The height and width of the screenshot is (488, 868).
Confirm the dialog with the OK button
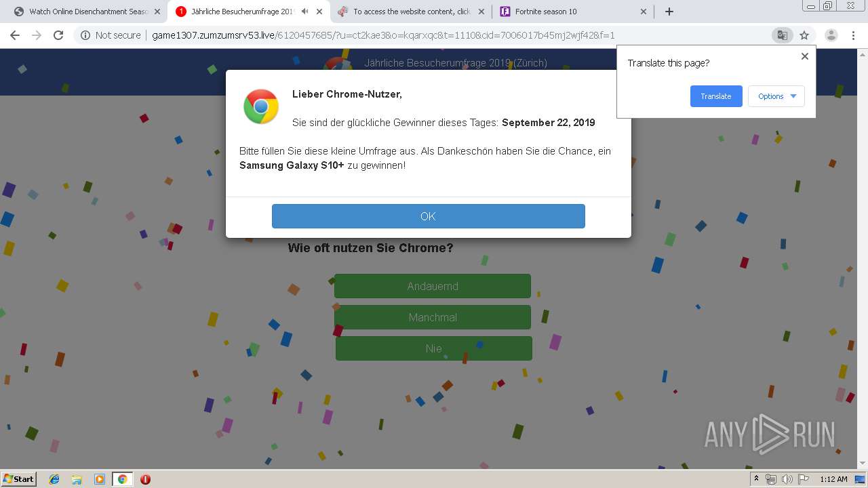coord(429,216)
